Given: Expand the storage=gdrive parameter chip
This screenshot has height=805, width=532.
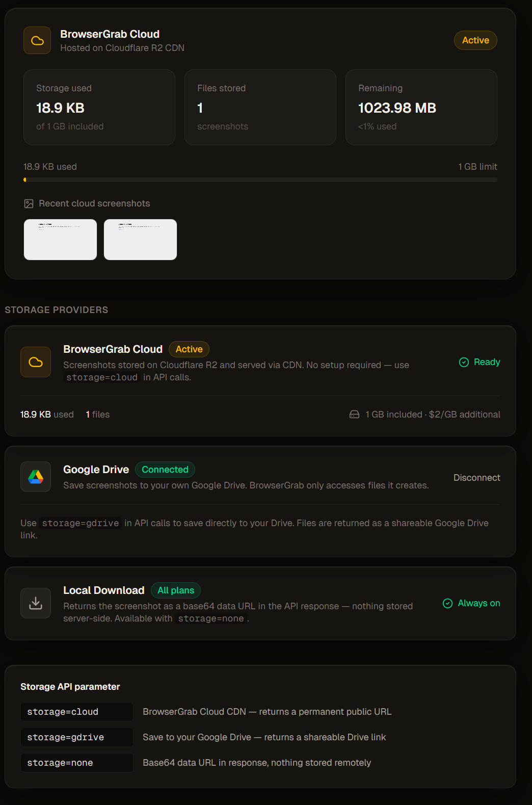Looking at the screenshot, I should (x=76, y=737).
